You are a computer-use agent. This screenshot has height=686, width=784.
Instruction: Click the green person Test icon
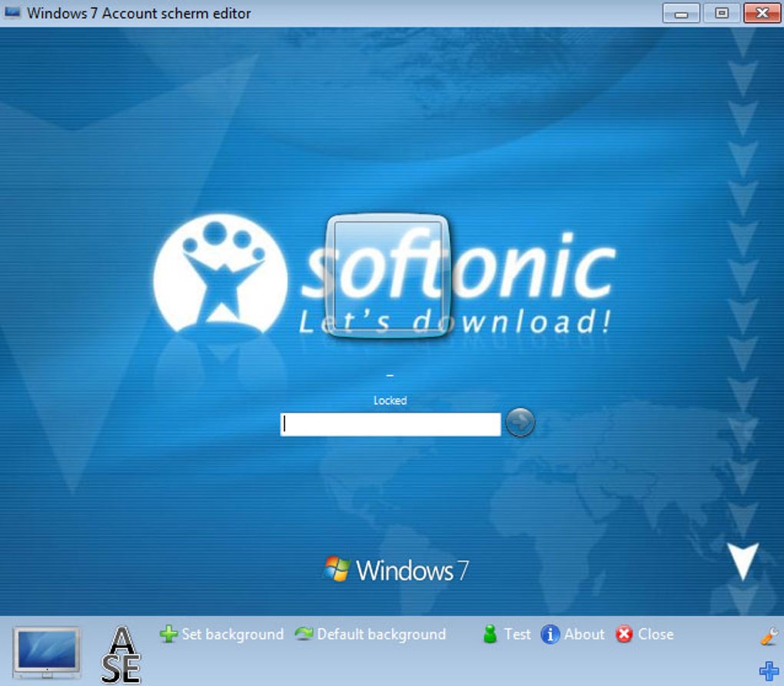click(490, 634)
